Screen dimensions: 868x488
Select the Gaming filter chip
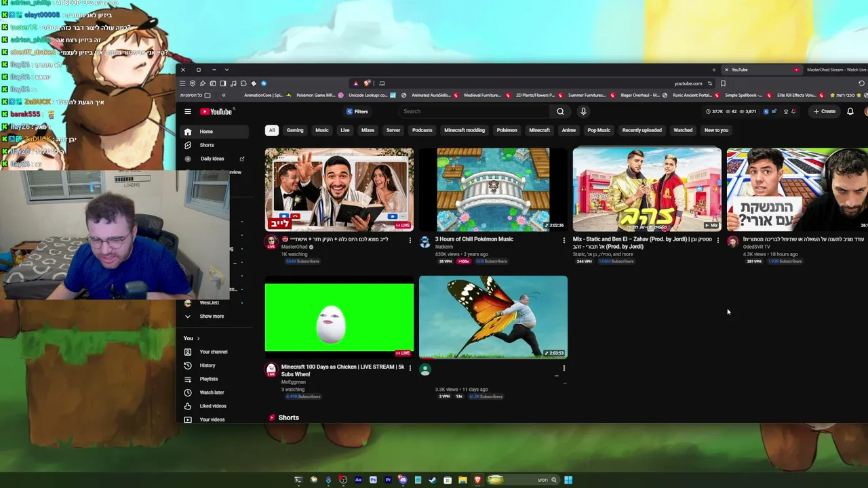click(295, 130)
